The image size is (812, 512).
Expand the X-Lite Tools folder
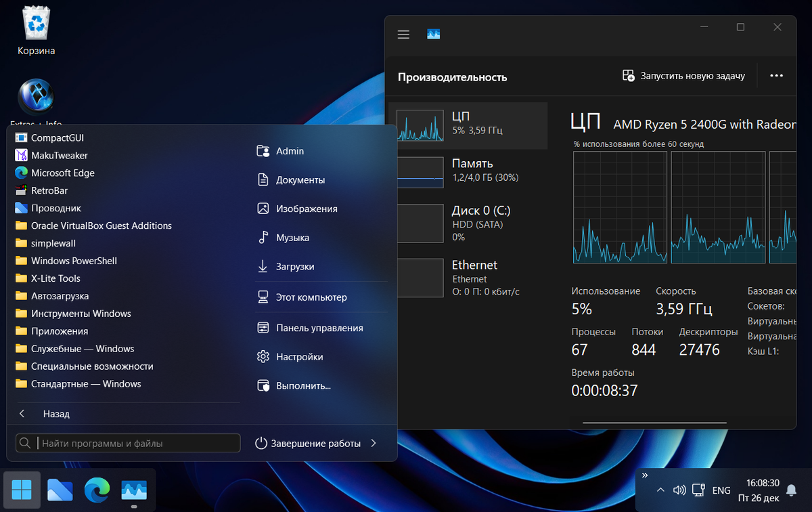pos(47,278)
